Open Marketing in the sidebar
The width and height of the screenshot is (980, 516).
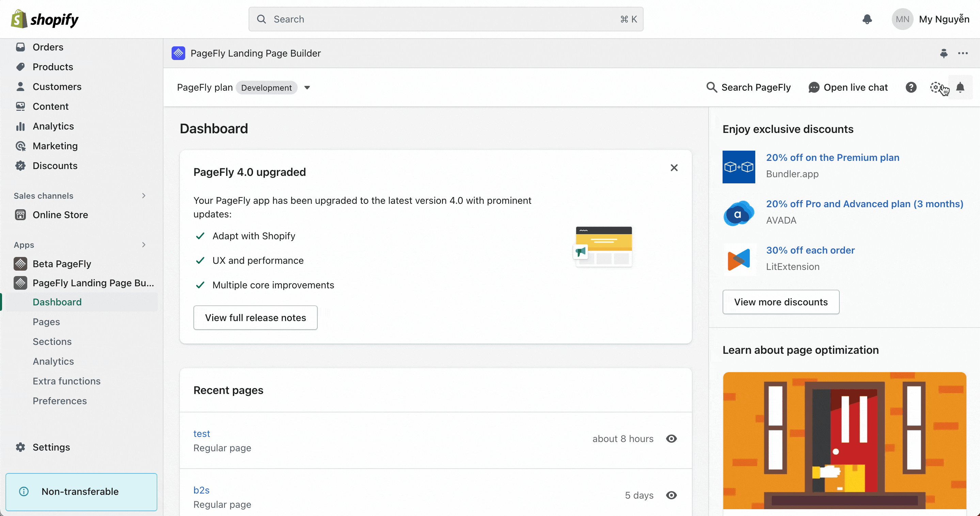(55, 146)
